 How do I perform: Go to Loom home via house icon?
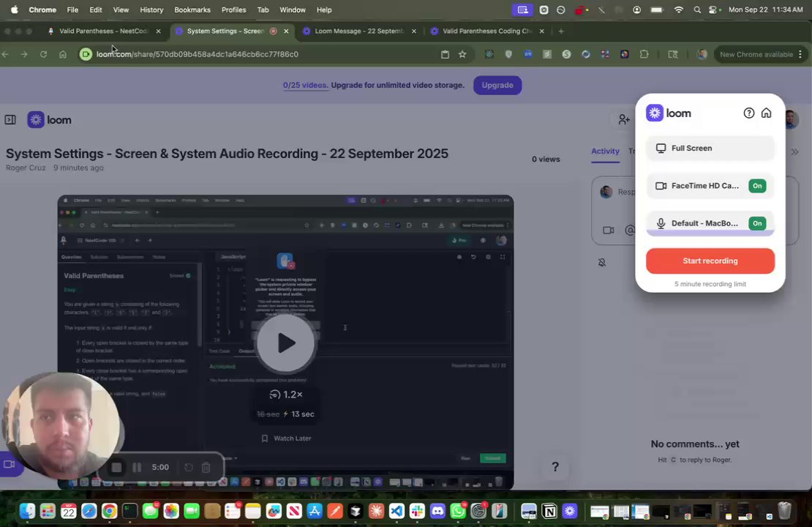coord(766,113)
